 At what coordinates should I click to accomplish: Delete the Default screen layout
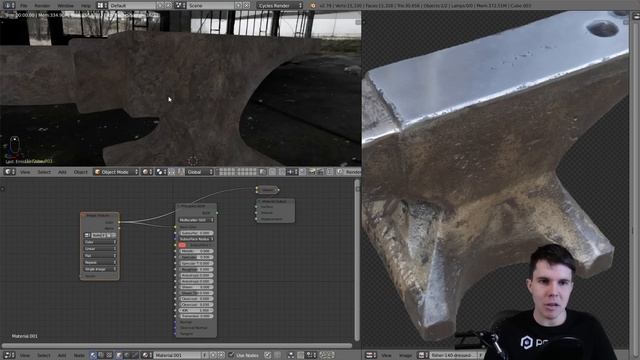(x=168, y=6)
